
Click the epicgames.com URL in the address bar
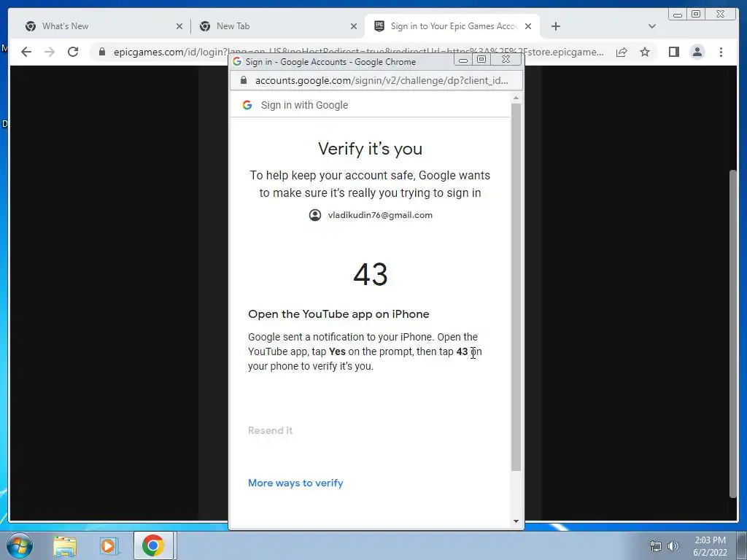358,52
